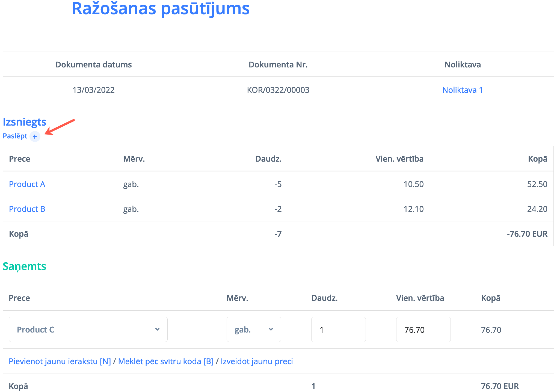Screen dimensions: 557x392
Task: Click the Vien. vērtība header in Izsniegts table
Action: click(399, 159)
